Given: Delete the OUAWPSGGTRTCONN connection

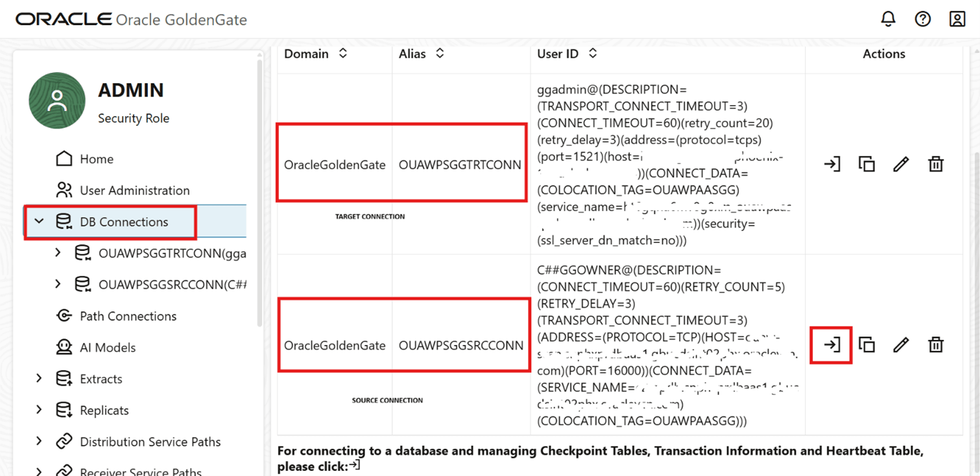Looking at the screenshot, I should pyautogui.click(x=935, y=164).
